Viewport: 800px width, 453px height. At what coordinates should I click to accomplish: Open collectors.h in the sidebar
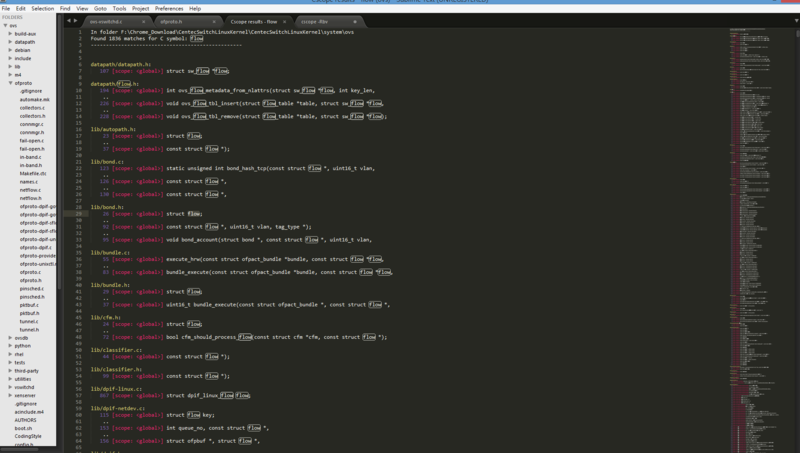pyautogui.click(x=32, y=116)
